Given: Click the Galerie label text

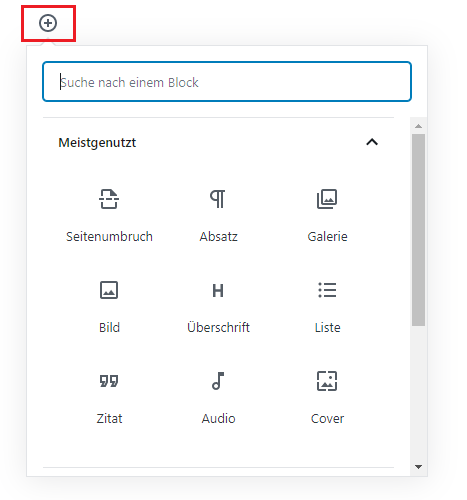Looking at the screenshot, I should [x=327, y=237].
